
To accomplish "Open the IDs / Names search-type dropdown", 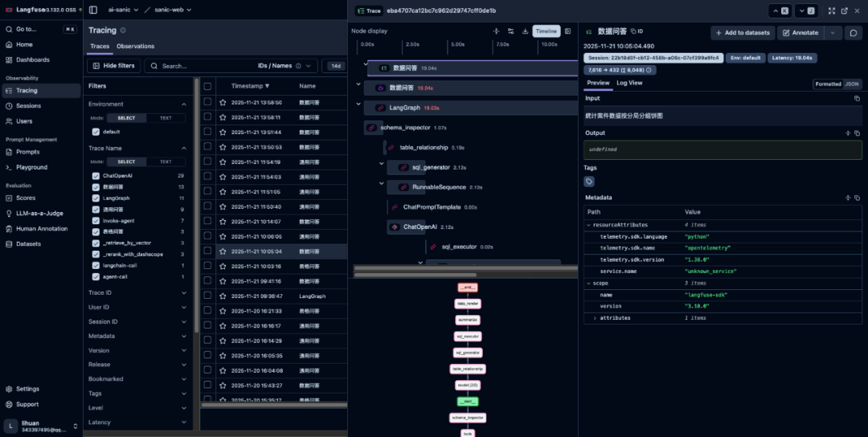I will pos(285,66).
